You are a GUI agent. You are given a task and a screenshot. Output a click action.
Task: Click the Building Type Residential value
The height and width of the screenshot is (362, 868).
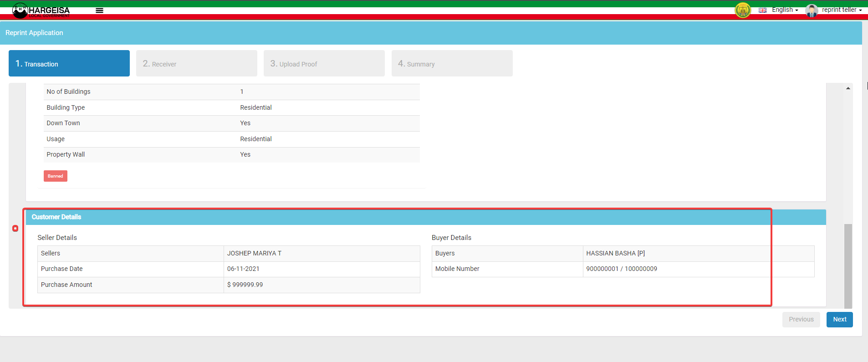tap(256, 107)
